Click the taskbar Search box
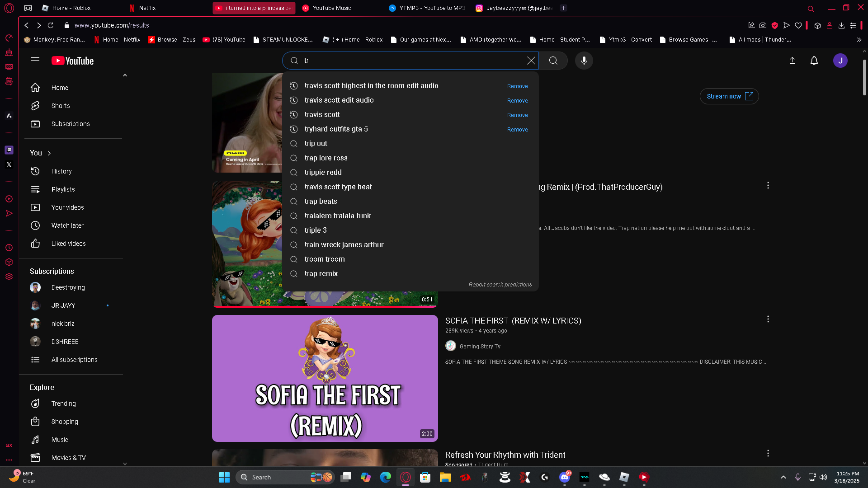 point(285,477)
